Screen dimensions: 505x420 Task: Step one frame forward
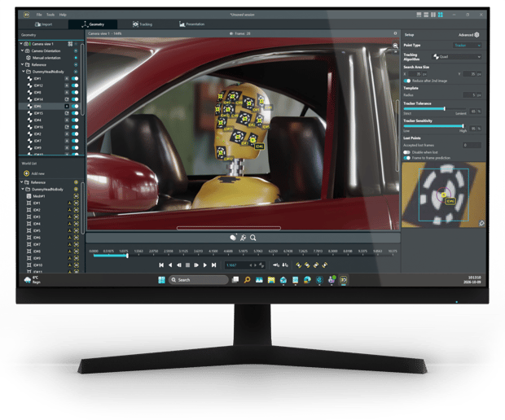point(196,265)
